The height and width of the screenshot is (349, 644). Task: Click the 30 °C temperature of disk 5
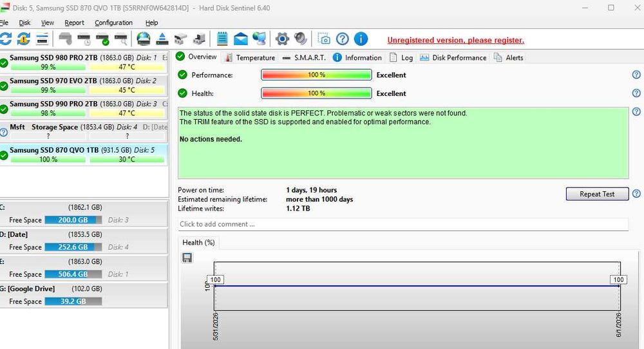point(127,159)
